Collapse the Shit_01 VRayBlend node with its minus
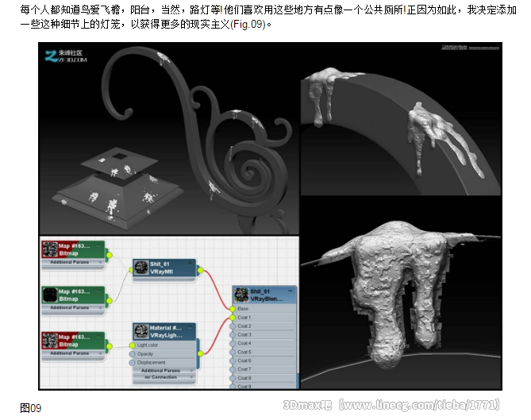 click(291, 291)
